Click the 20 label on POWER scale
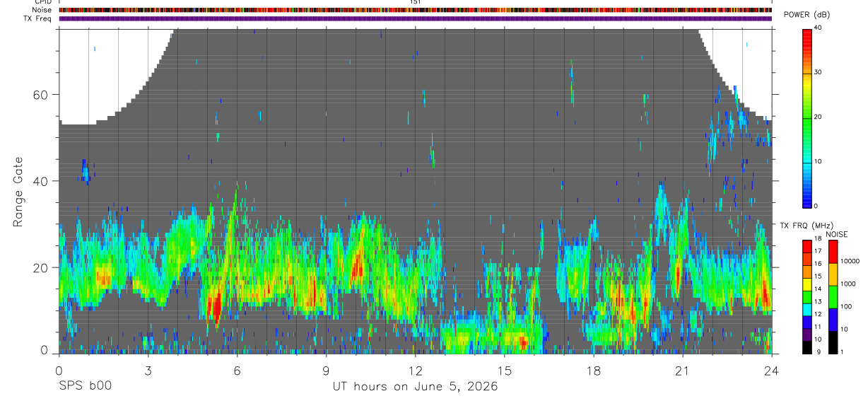This screenshot has height=401, width=868. (x=819, y=117)
